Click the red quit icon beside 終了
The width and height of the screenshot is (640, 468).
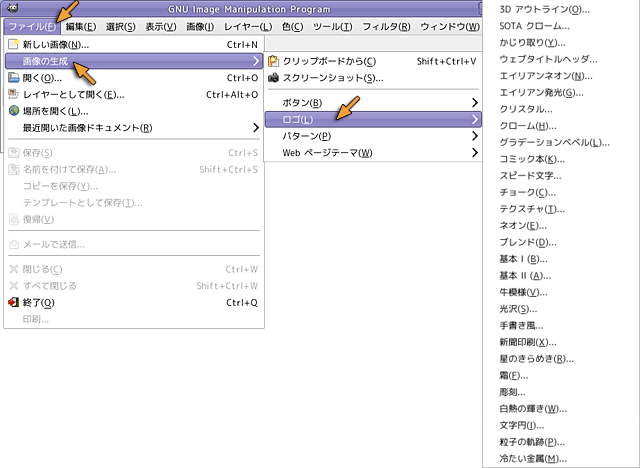click(13, 303)
